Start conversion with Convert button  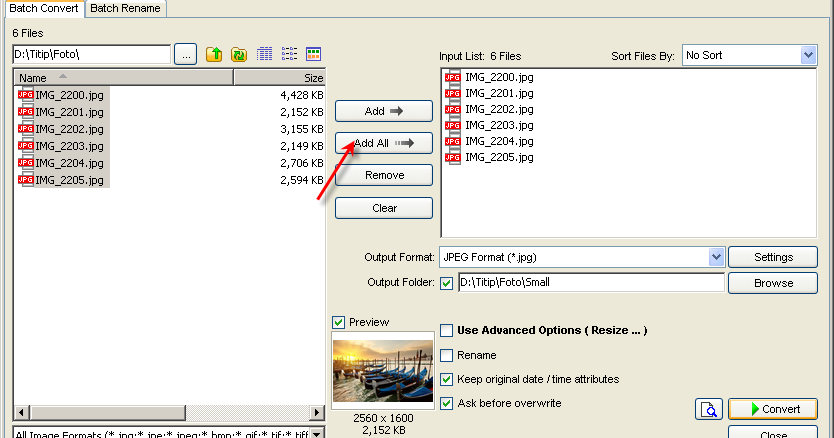pos(773,409)
